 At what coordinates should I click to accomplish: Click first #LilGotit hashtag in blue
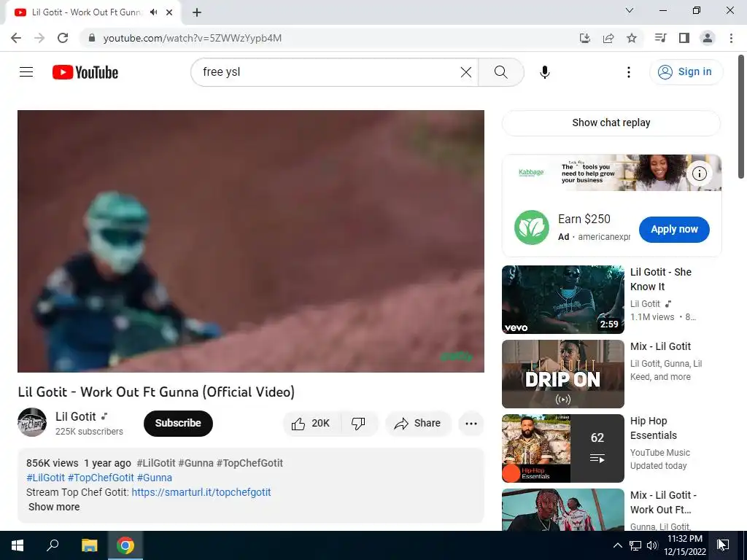pos(46,478)
